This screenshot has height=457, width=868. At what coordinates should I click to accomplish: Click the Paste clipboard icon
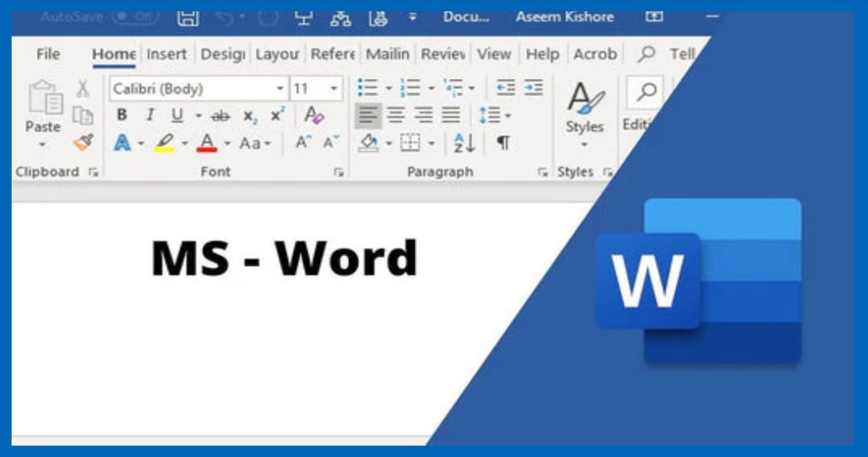coord(45,98)
